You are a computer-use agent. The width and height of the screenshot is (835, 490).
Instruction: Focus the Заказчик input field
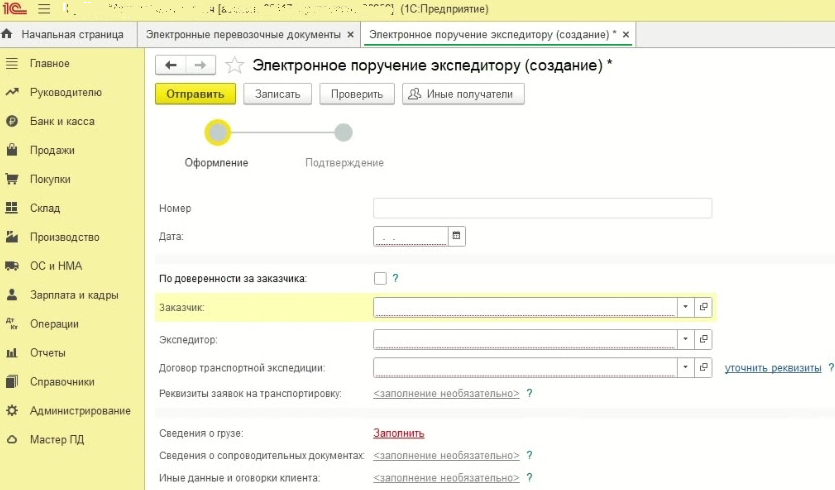pos(525,307)
